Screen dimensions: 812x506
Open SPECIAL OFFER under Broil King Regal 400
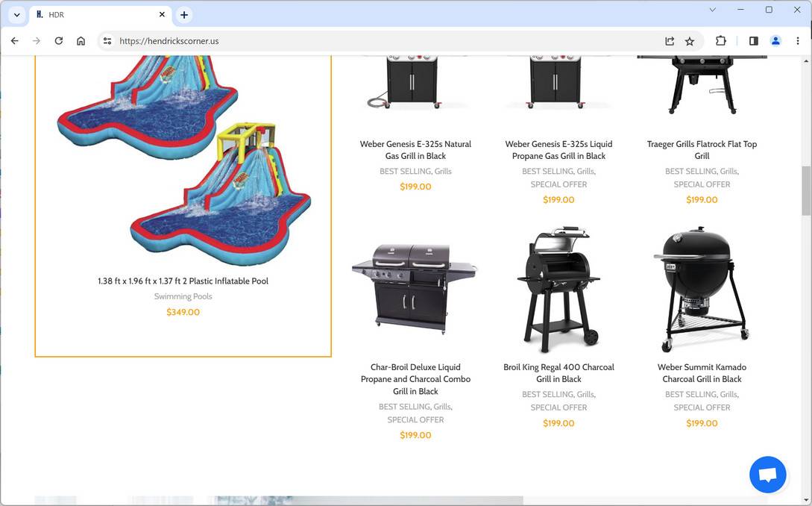[558, 407]
